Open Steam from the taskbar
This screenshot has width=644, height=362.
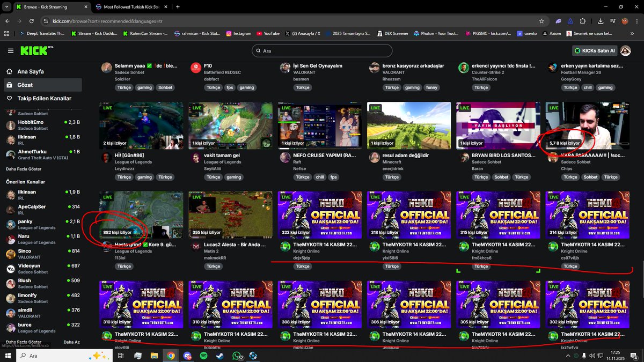[219, 356]
